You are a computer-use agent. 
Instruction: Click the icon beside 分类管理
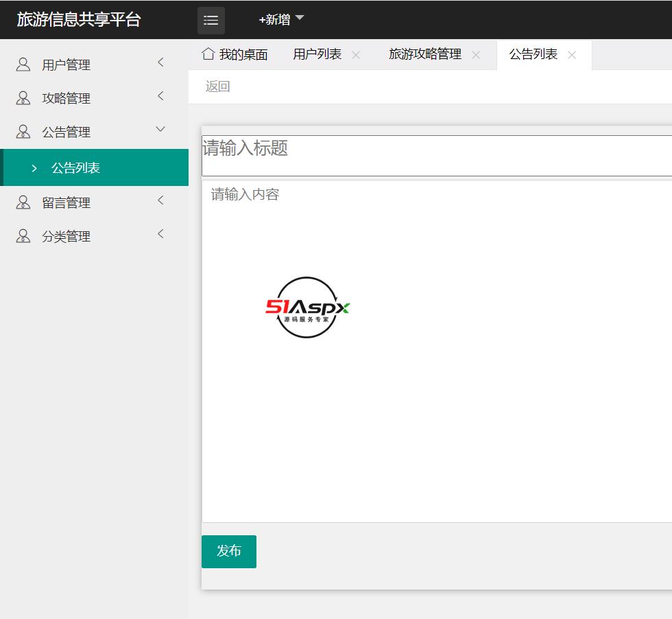[x=23, y=236]
